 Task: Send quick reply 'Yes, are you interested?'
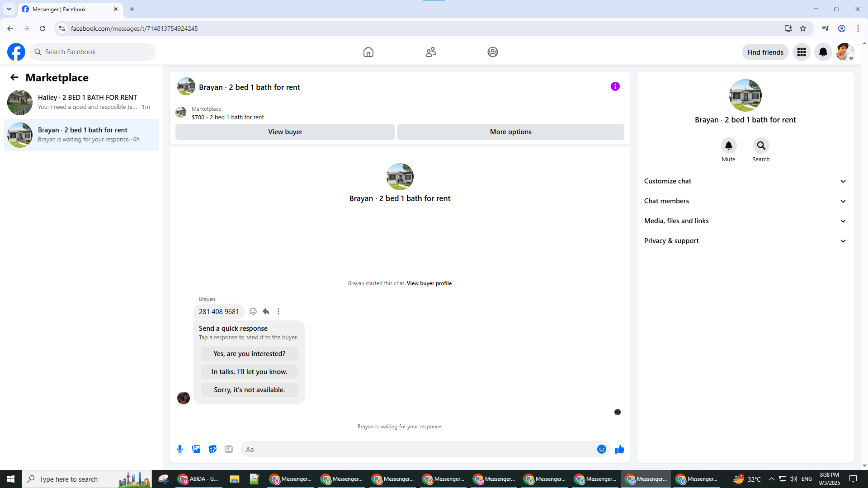tap(250, 354)
